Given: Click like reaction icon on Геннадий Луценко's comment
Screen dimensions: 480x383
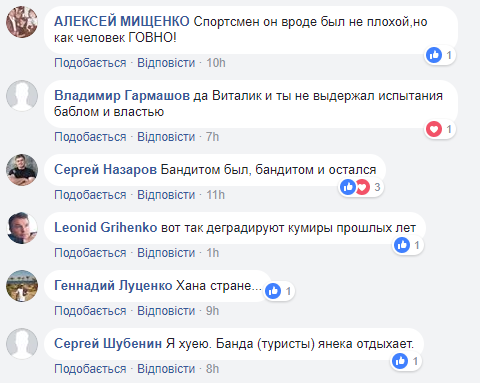Looking at the screenshot, I should (x=273, y=291).
